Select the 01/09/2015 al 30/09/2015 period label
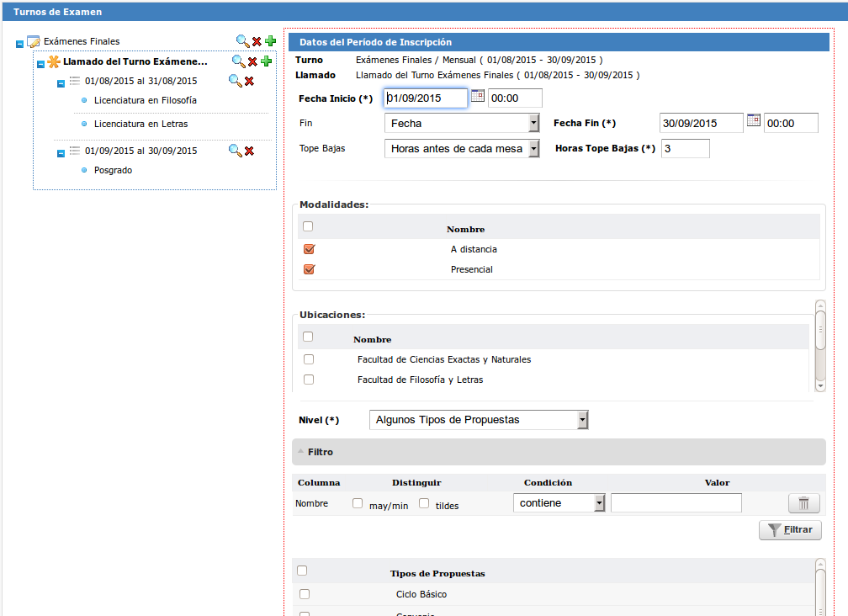This screenshot has width=848, height=616. pos(141,151)
